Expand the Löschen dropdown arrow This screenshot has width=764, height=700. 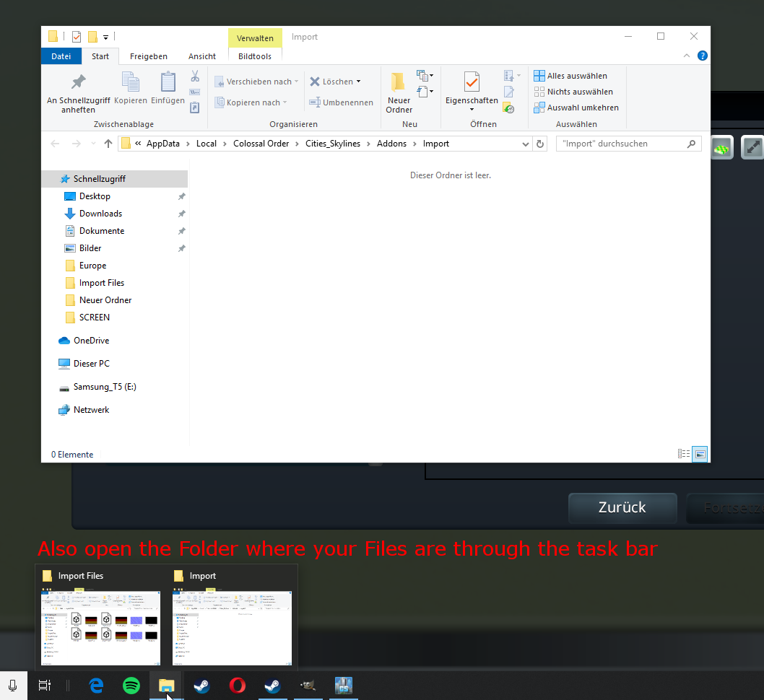click(359, 82)
